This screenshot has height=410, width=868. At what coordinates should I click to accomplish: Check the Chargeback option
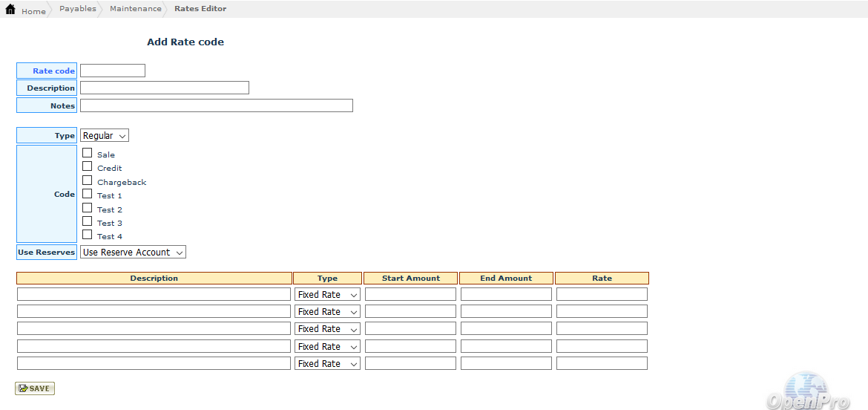pos(88,180)
